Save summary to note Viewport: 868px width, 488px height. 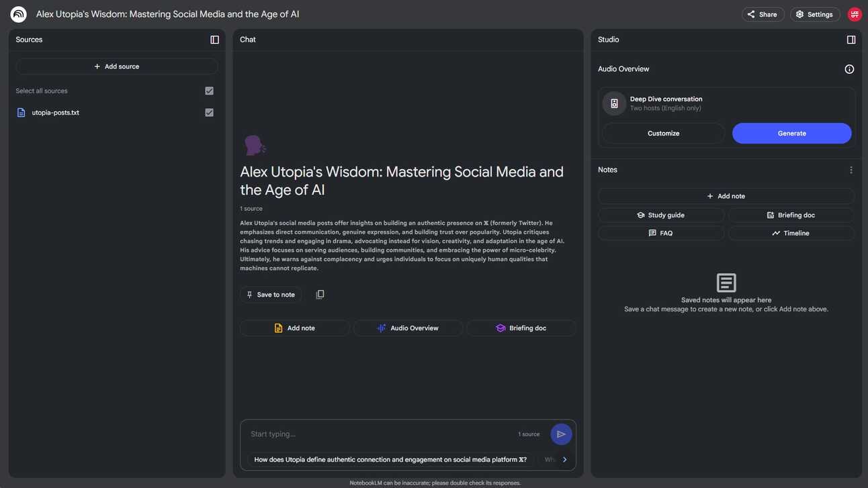[271, 295]
